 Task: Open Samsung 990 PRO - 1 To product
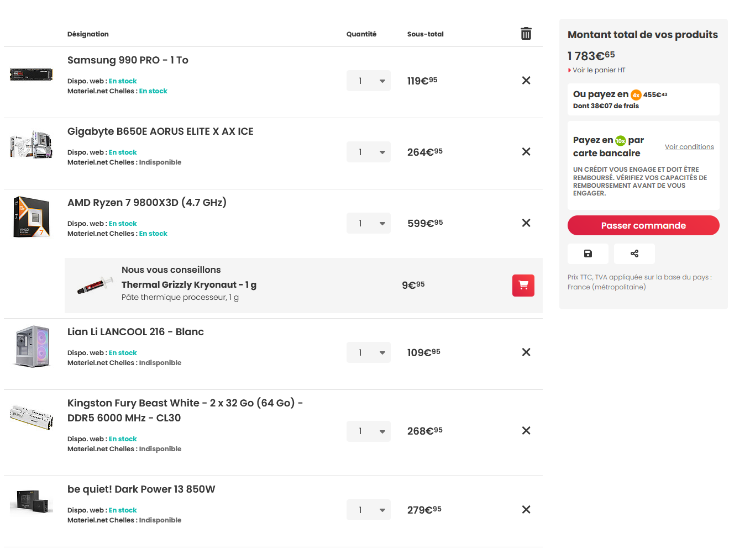128,60
